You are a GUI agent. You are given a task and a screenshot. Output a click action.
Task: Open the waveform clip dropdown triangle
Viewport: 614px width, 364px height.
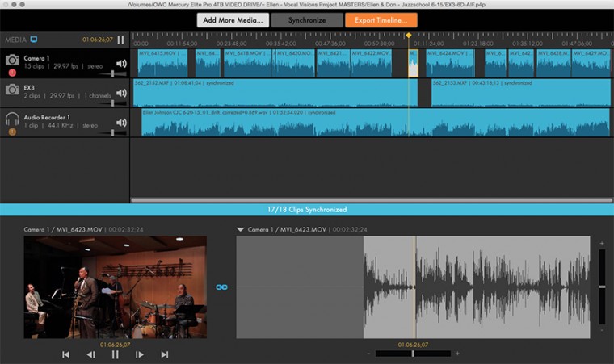241,229
